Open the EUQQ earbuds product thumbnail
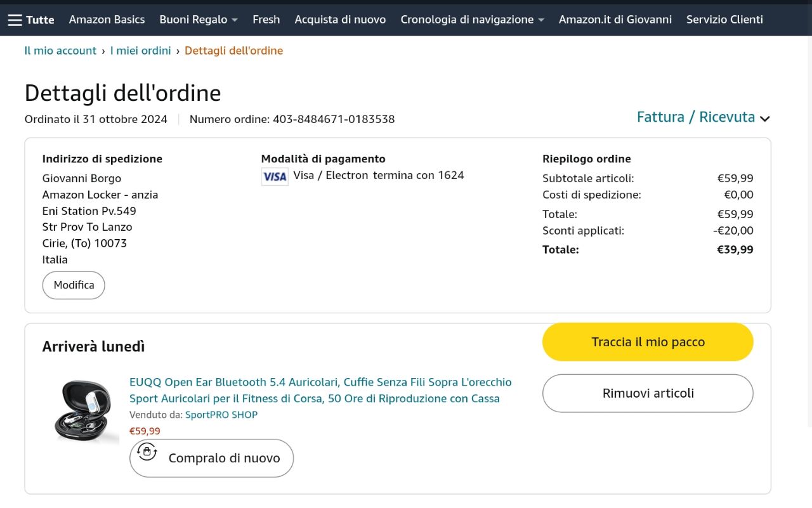Viewport: 812px width, 508px height. pos(83,411)
